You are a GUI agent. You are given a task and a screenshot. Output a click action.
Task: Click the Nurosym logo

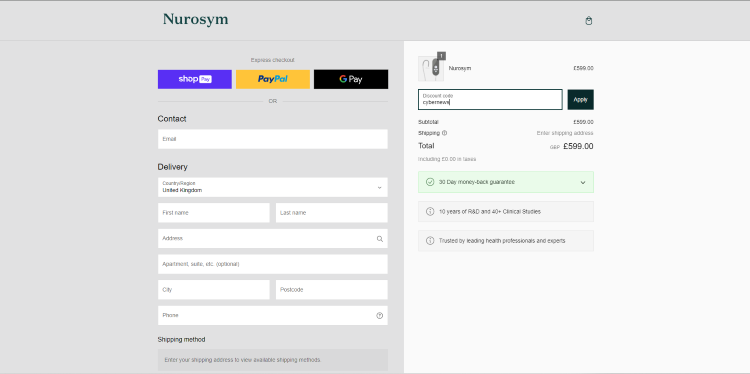(195, 19)
